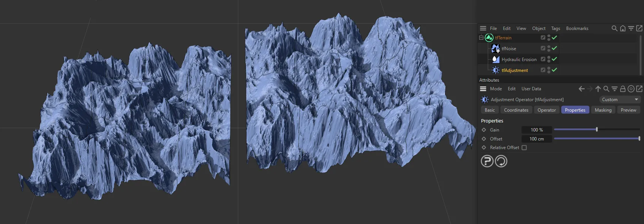Switch to the Basic tab
Image resolution: width=644 pixels, height=224 pixels.
(x=490, y=110)
